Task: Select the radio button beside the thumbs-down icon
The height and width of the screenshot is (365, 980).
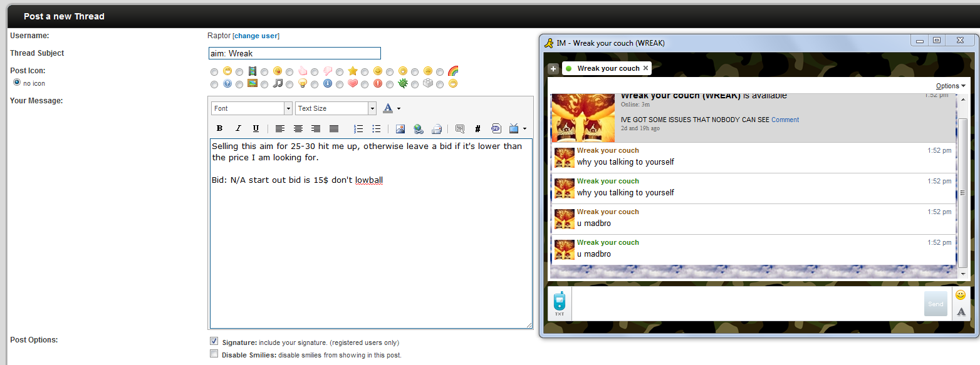Action: 315,72
